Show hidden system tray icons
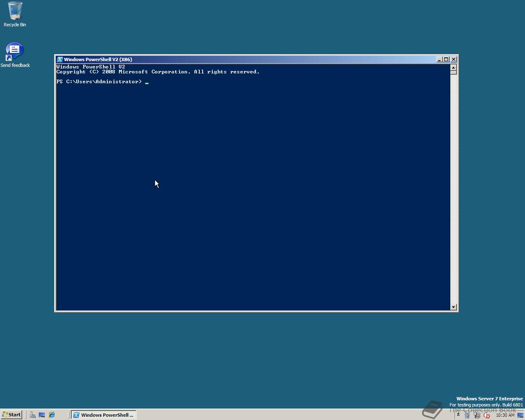525x420 pixels. tap(458, 415)
